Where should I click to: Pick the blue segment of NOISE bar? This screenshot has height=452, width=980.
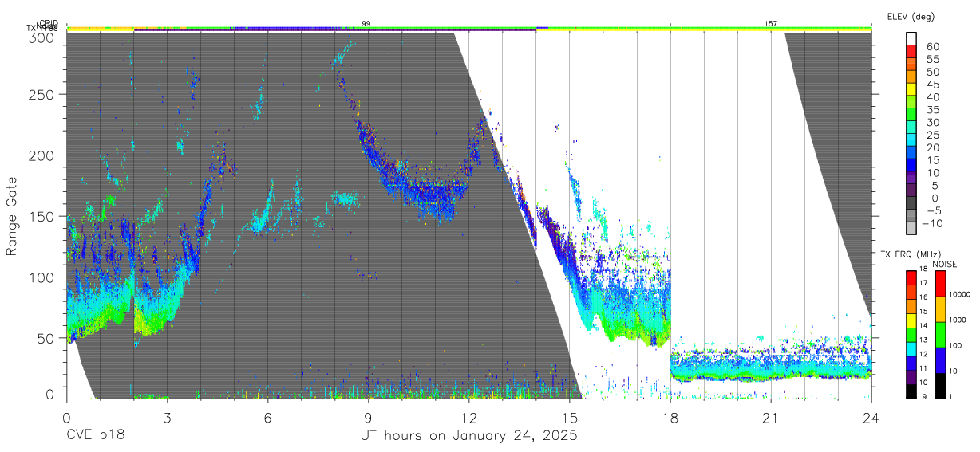(940, 360)
